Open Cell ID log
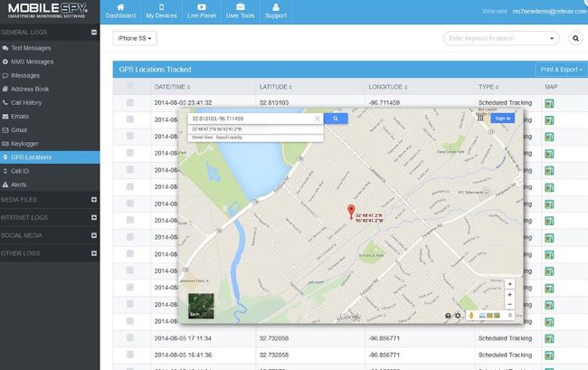The height and width of the screenshot is (370, 588). 20,171
